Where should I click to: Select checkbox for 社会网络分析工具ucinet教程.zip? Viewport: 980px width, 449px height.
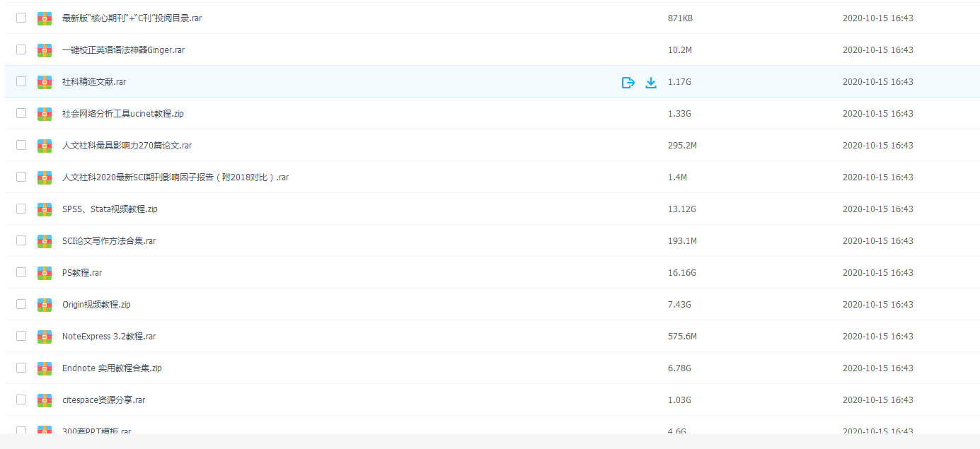pos(21,113)
